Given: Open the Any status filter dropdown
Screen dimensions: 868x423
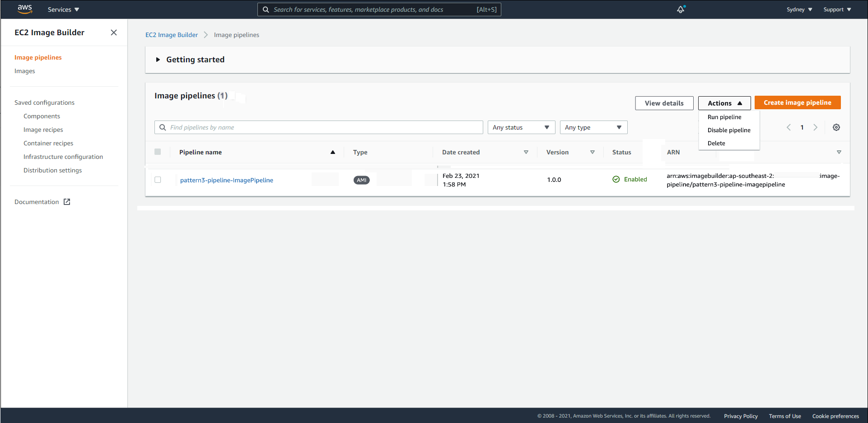Looking at the screenshot, I should (522, 127).
